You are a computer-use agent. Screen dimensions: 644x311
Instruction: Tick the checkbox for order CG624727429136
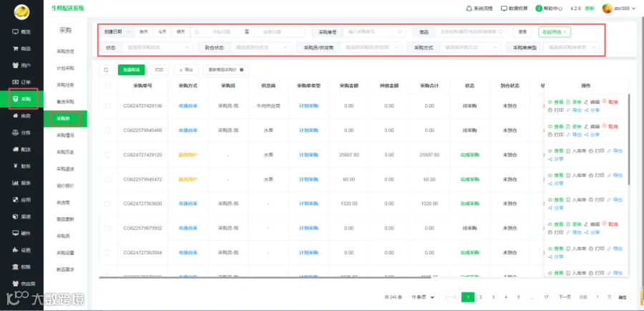107,106
